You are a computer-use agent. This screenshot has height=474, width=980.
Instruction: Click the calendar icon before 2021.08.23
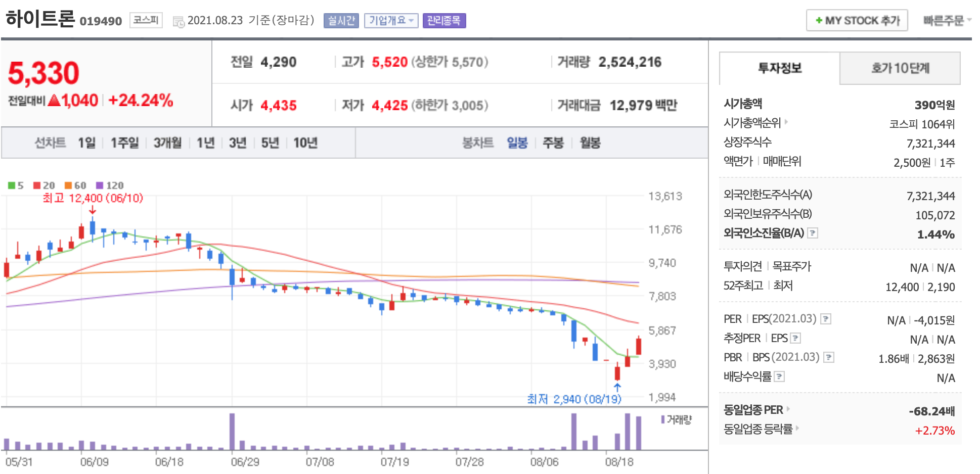click(179, 22)
